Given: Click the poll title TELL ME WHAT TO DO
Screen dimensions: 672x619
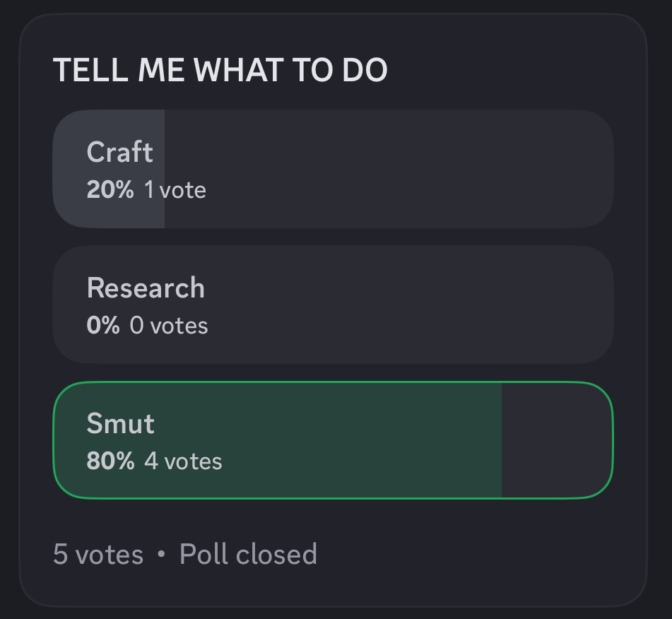Looking at the screenshot, I should pyautogui.click(x=220, y=70).
